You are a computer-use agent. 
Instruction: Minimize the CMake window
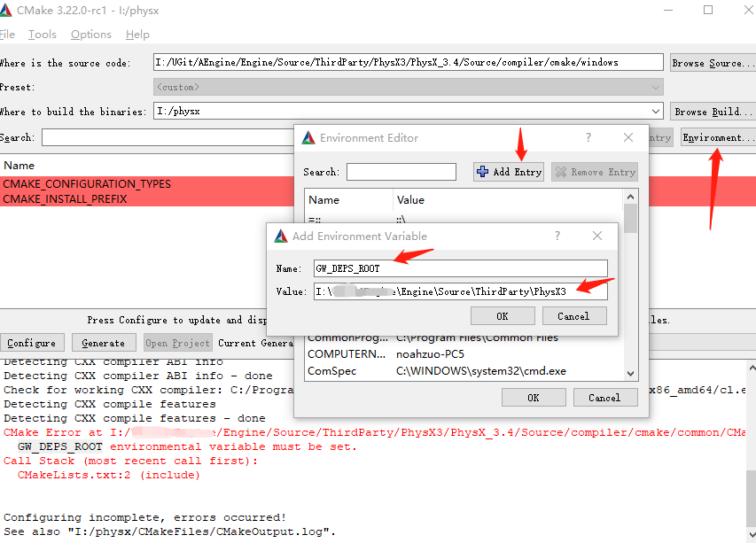[x=668, y=10]
